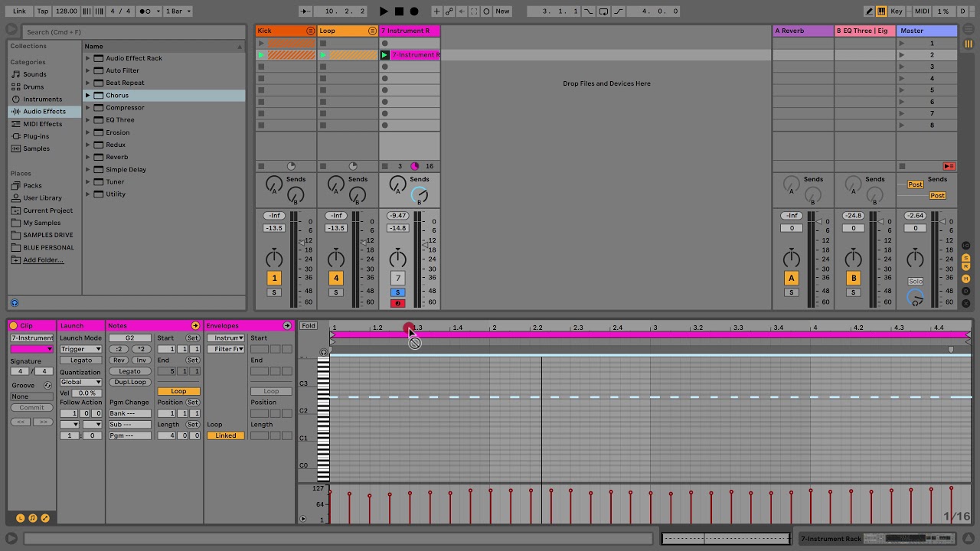Click the Link button

click(x=19, y=11)
